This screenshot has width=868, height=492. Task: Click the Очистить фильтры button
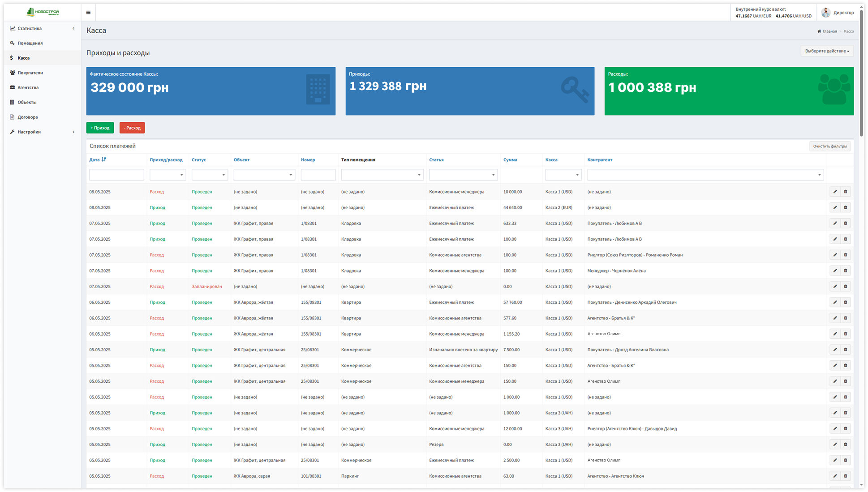pyautogui.click(x=829, y=146)
